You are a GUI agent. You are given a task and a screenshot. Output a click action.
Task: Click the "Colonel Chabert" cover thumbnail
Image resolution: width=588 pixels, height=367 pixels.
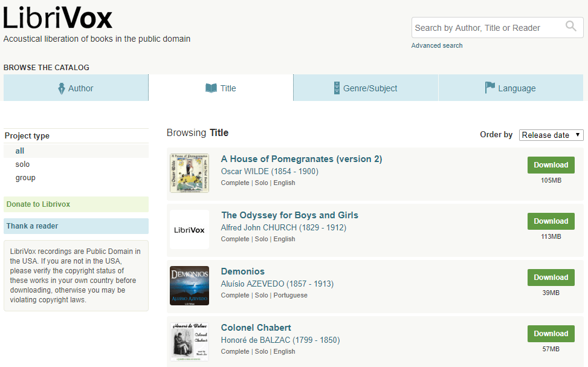[x=189, y=341]
